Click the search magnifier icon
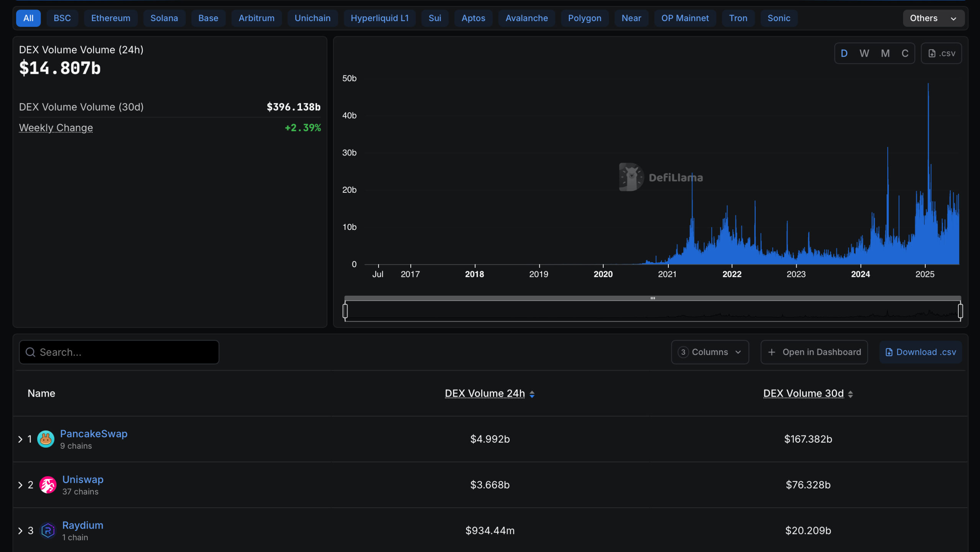 [31, 352]
